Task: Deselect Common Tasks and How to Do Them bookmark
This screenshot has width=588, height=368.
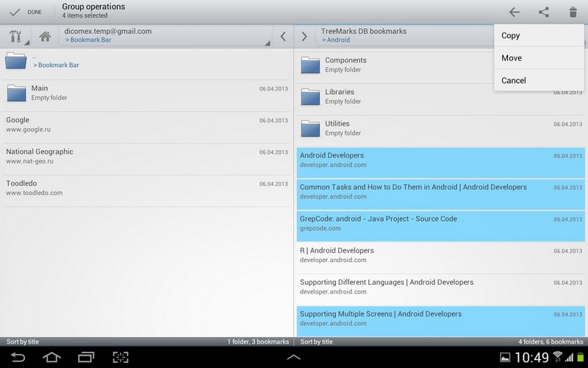Action: (440, 194)
